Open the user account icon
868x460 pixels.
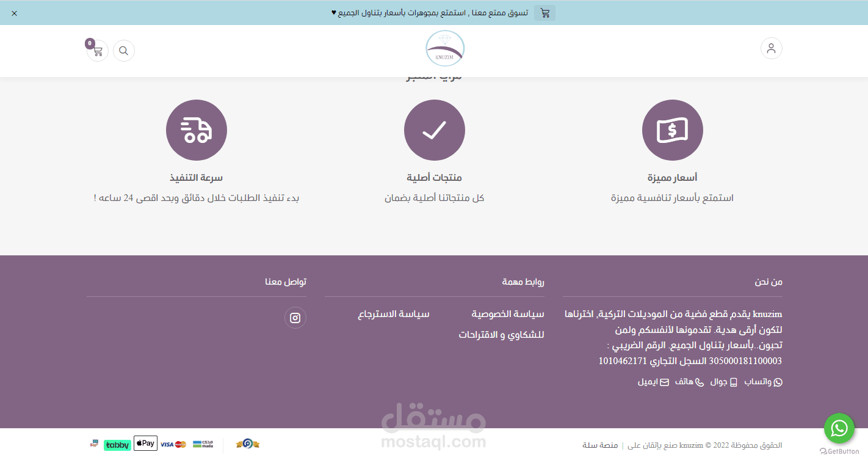point(771,48)
